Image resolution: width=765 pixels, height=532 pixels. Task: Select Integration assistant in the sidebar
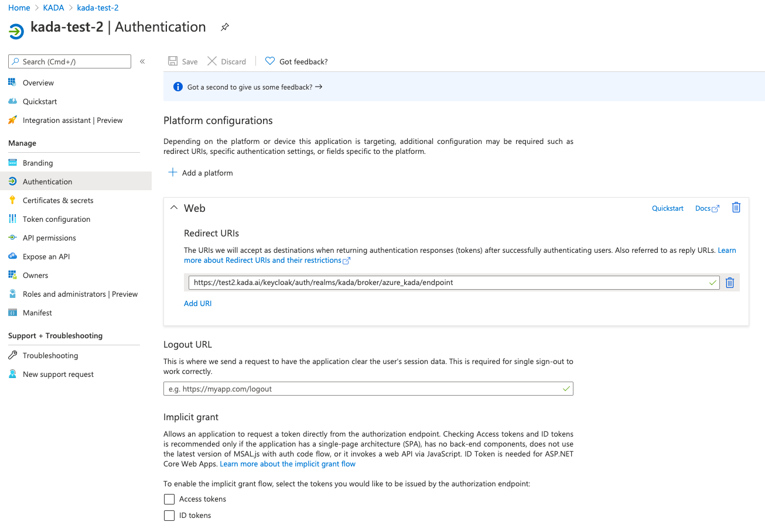(72, 120)
